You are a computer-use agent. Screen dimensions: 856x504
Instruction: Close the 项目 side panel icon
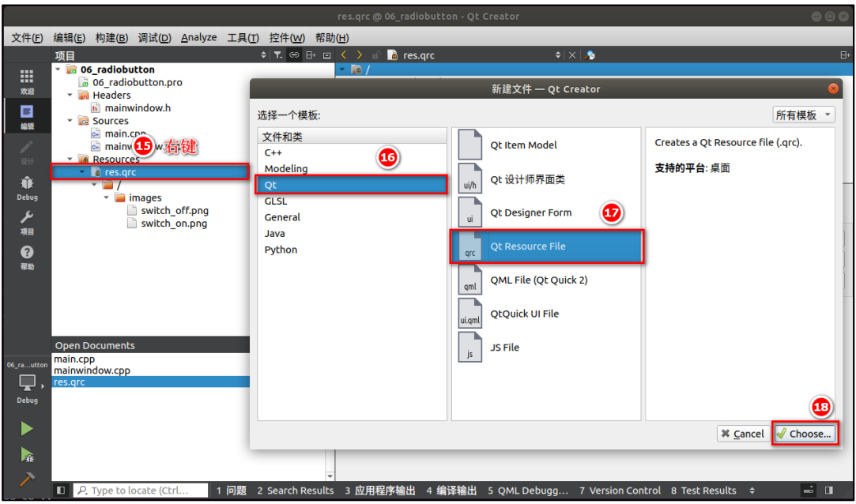tap(327, 55)
